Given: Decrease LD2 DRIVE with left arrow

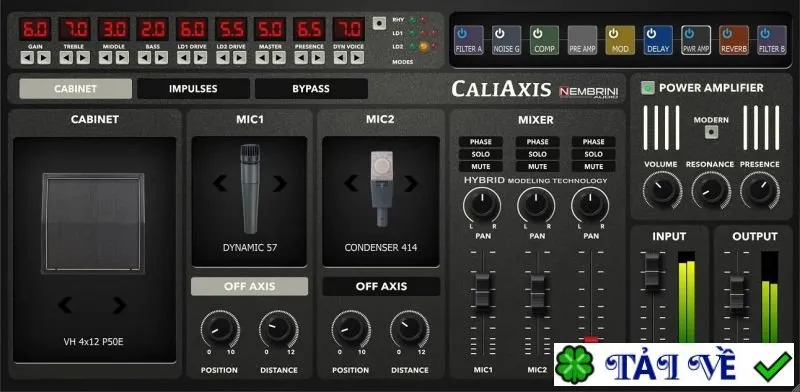Looking at the screenshot, I should [x=223, y=58].
